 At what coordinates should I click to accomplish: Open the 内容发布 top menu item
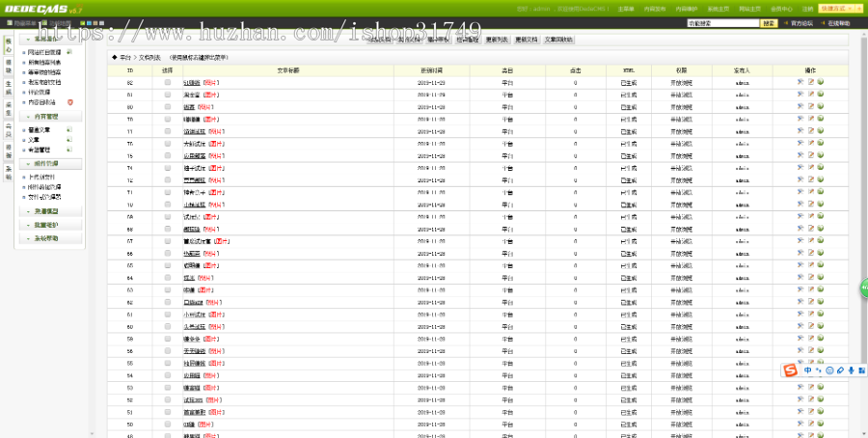click(x=656, y=9)
